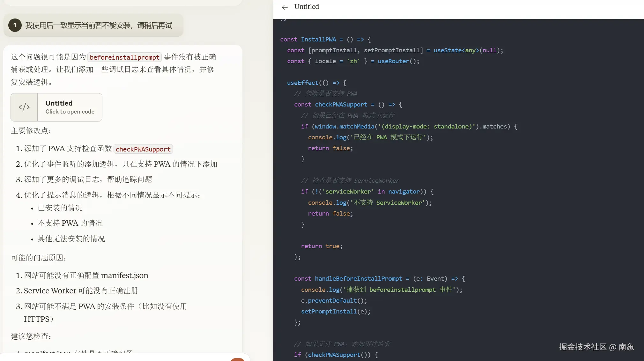Click the checkPWASupport arrow function in code

coord(341,104)
